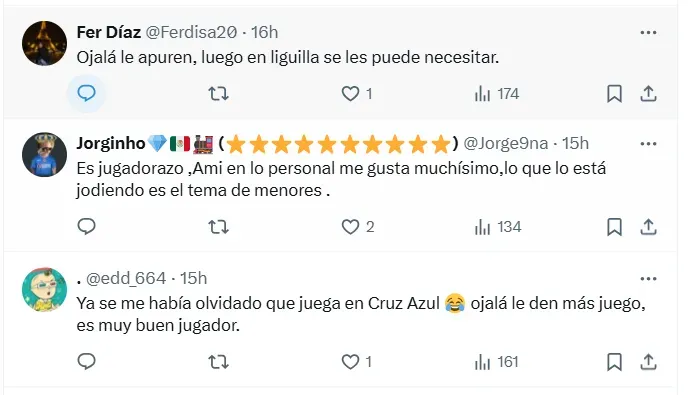Bookmark @edd_664's tweet
Image resolution: width=691 pixels, height=395 pixels.
614,362
